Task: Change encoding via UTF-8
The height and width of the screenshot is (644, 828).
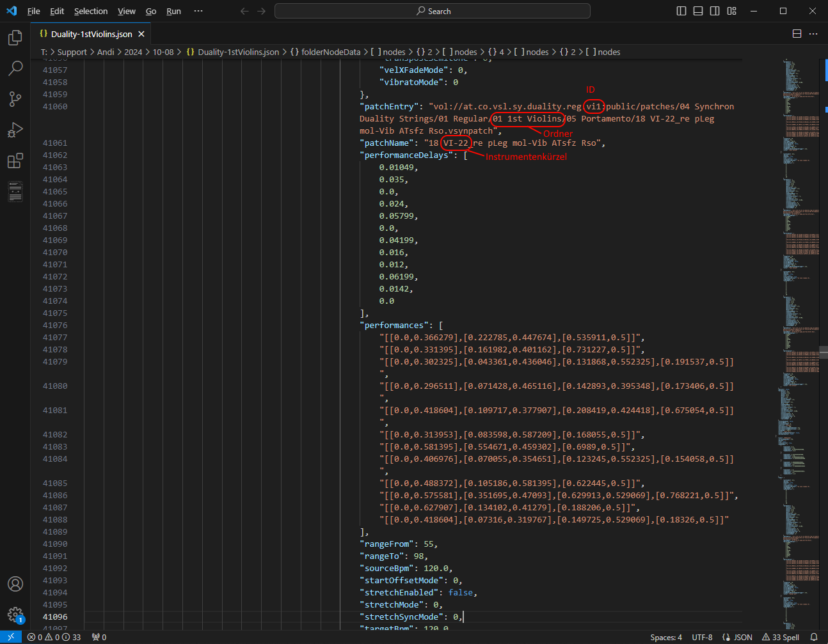Action: coord(702,637)
